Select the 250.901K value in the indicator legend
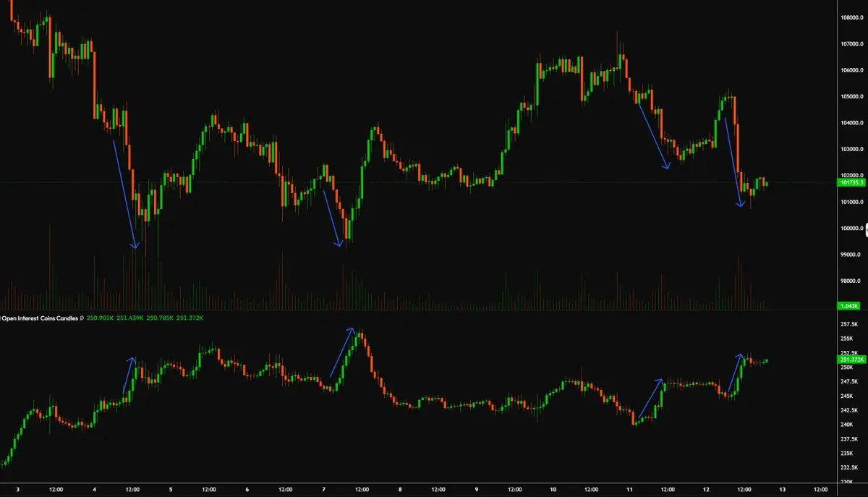This screenshot has width=868, height=497. coord(101,317)
